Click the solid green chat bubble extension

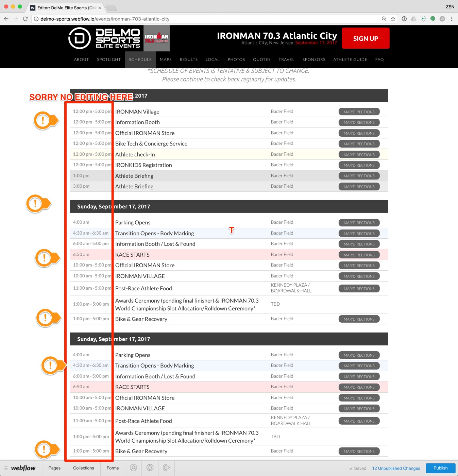(x=432, y=19)
